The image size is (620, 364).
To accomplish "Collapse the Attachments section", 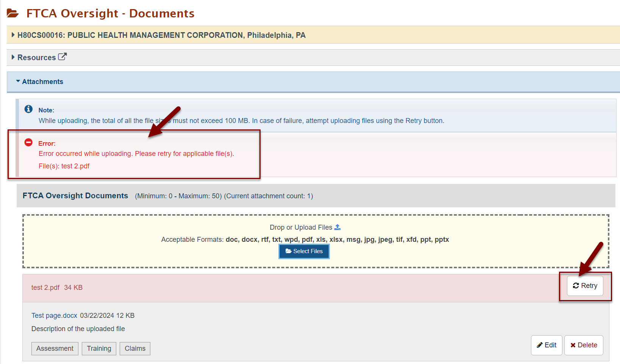I will point(313,82).
